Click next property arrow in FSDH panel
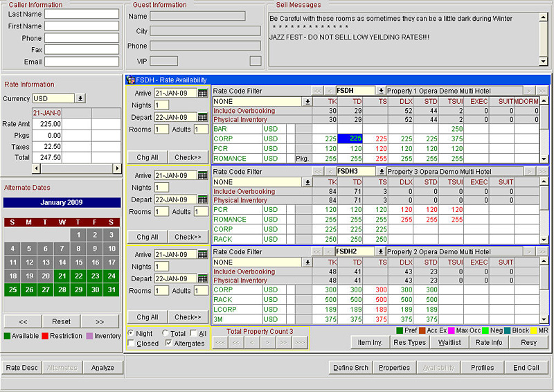This screenshot has width=554, height=392. (x=528, y=91)
